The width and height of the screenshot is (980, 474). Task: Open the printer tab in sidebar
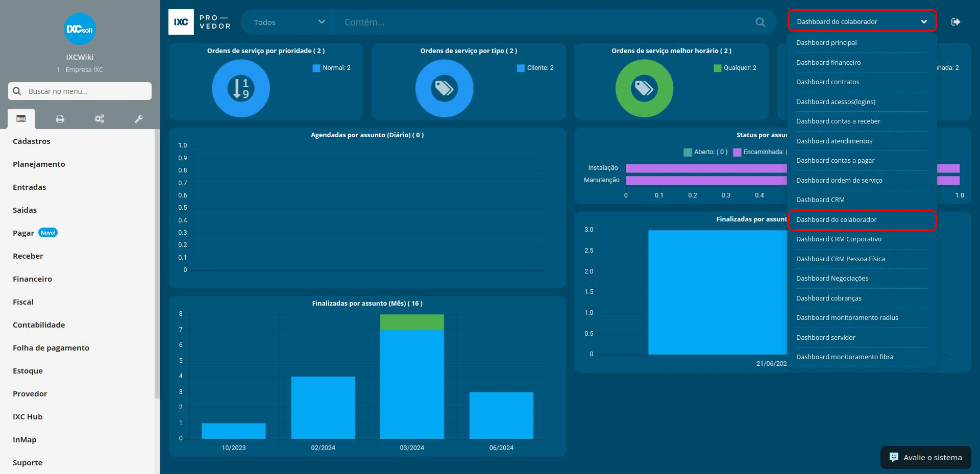click(60, 119)
